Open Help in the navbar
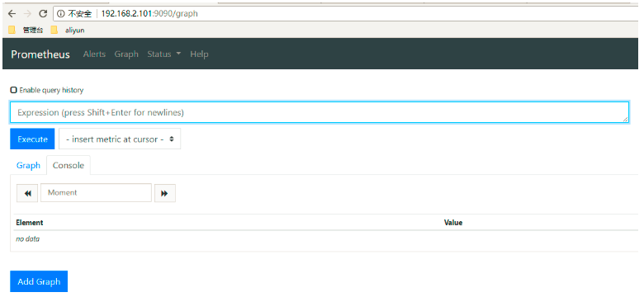The image size is (644, 297). coord(199,54)
